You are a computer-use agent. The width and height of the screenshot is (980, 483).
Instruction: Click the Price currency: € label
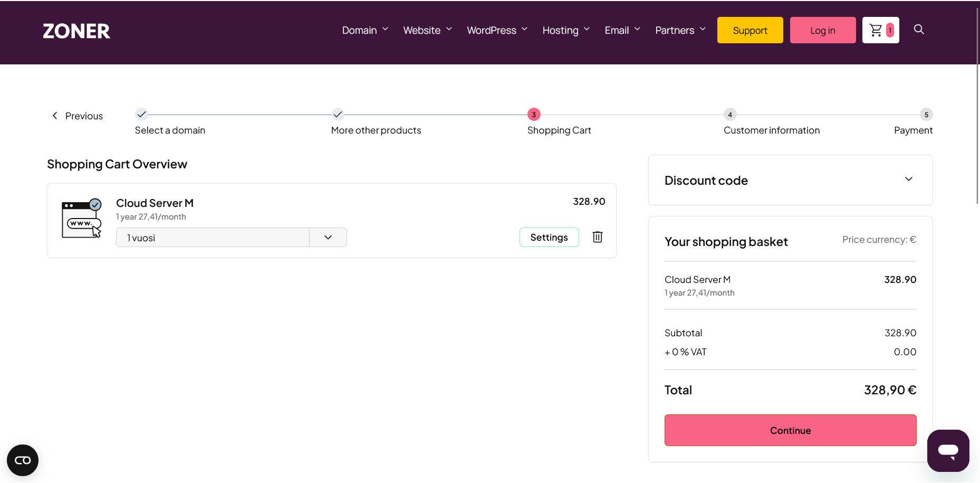(879, 240)
